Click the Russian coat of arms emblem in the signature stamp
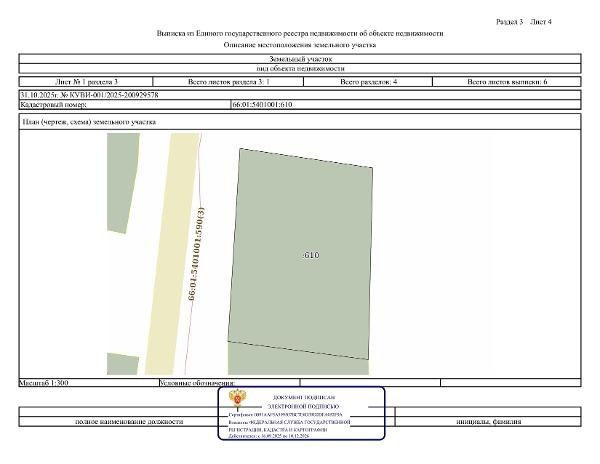 pos(238,399)
